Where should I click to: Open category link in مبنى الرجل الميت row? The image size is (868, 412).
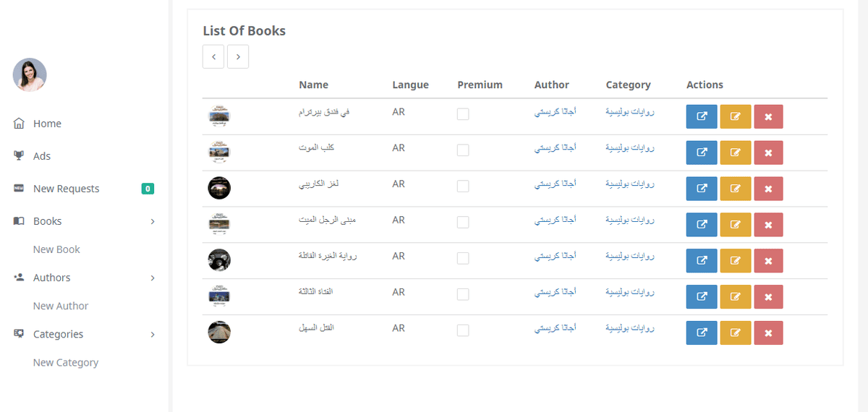[x=630, y=220]
